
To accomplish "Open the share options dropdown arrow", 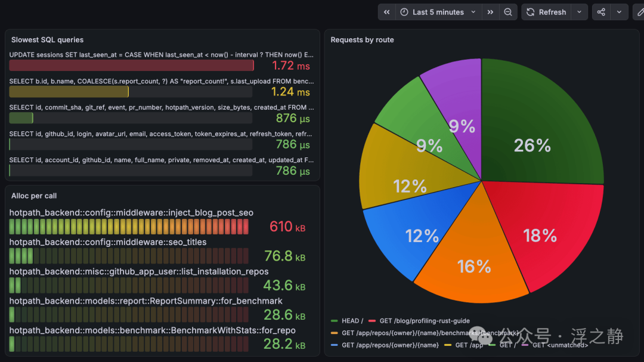I will [x=619, y=12].
